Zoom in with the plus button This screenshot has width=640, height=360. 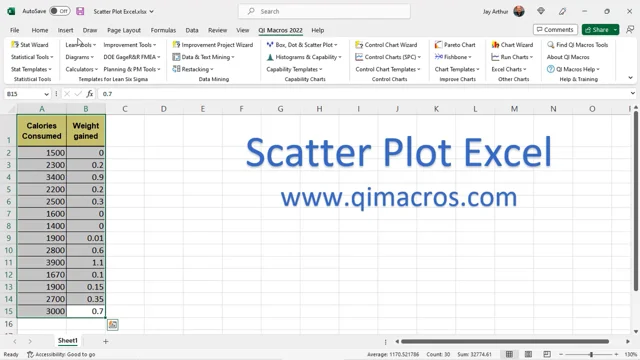tap(616, 354)
